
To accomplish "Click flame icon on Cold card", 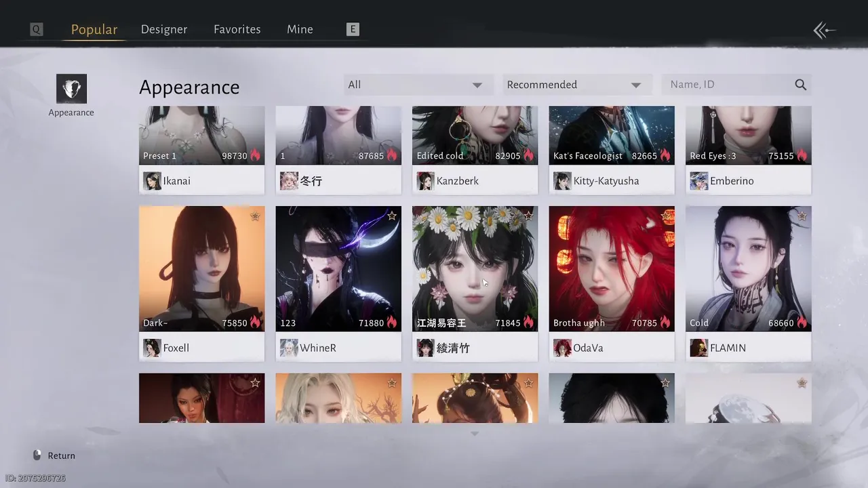I will click(802, 323).
